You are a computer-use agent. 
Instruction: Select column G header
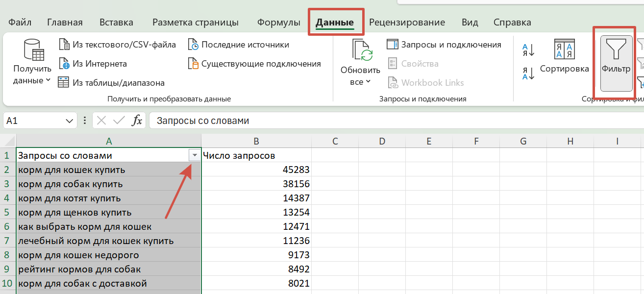[523, 141]
